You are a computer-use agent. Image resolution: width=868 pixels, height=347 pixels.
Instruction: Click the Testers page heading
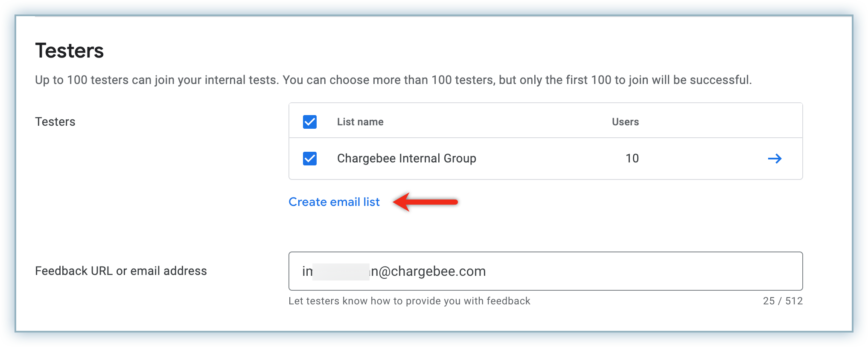click(69, 51)
